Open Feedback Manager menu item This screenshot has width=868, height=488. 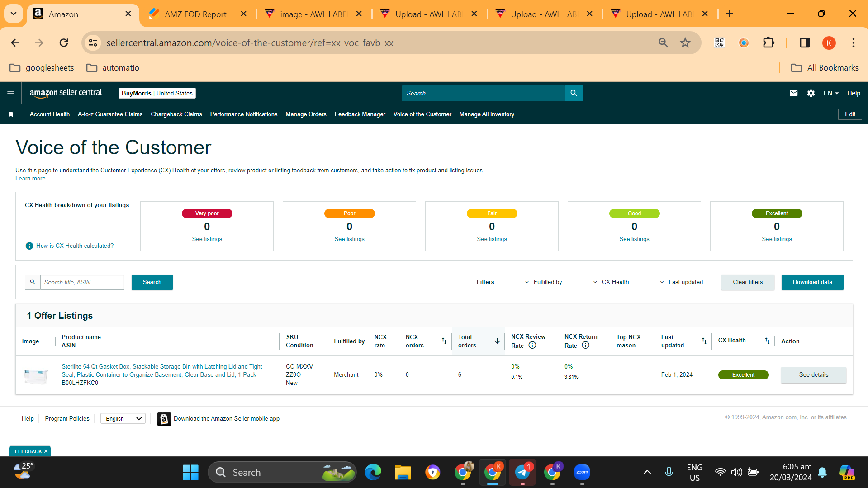[x=360, y=114]
